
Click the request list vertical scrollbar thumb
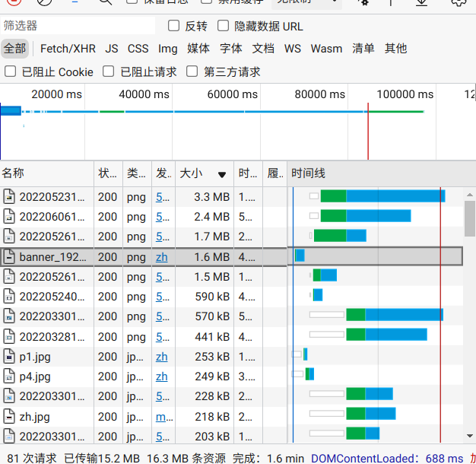[x=470, y=219]
